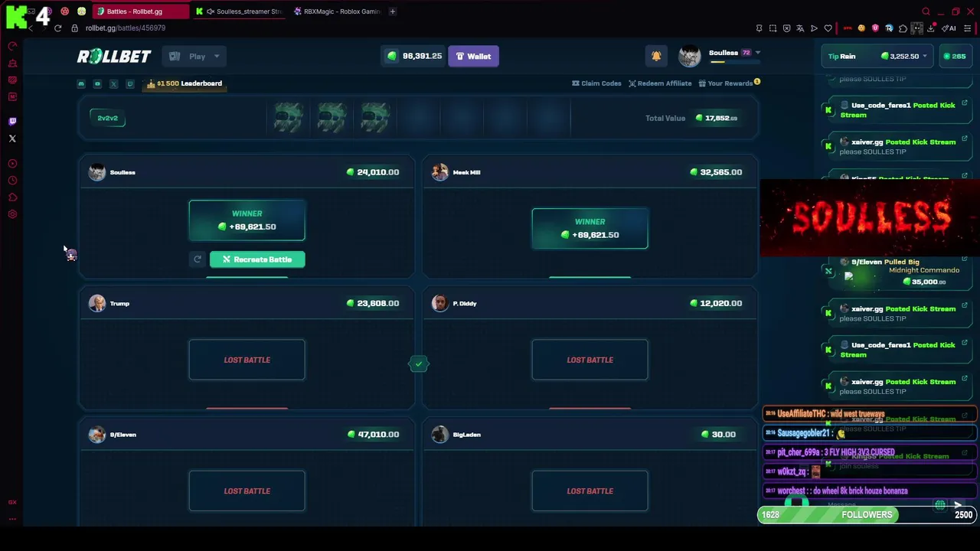
Task: Click the cookie extension icon
Action: (861, 28)
